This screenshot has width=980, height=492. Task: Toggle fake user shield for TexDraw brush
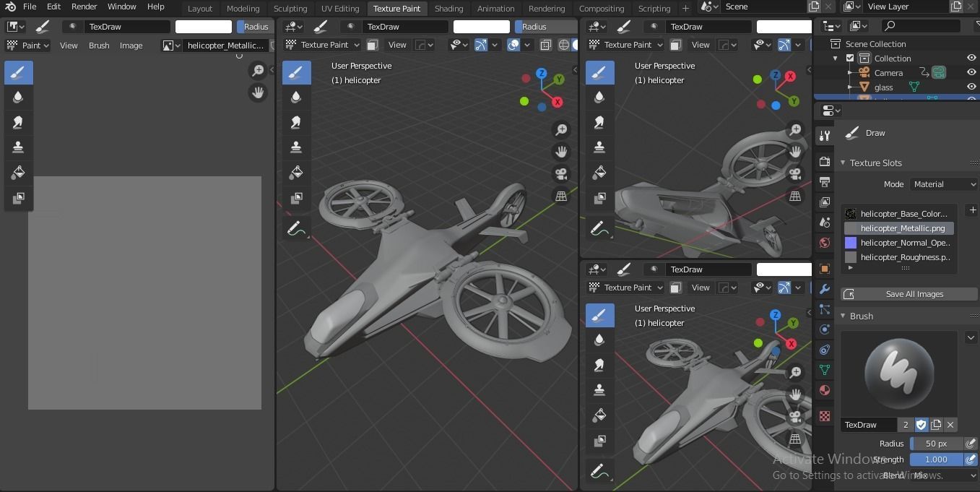coord(922,425)
